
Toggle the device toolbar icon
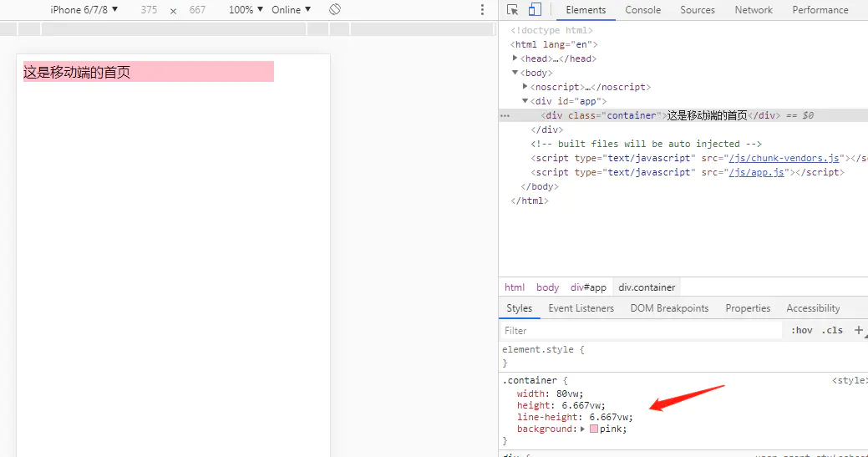pos(534,9)
